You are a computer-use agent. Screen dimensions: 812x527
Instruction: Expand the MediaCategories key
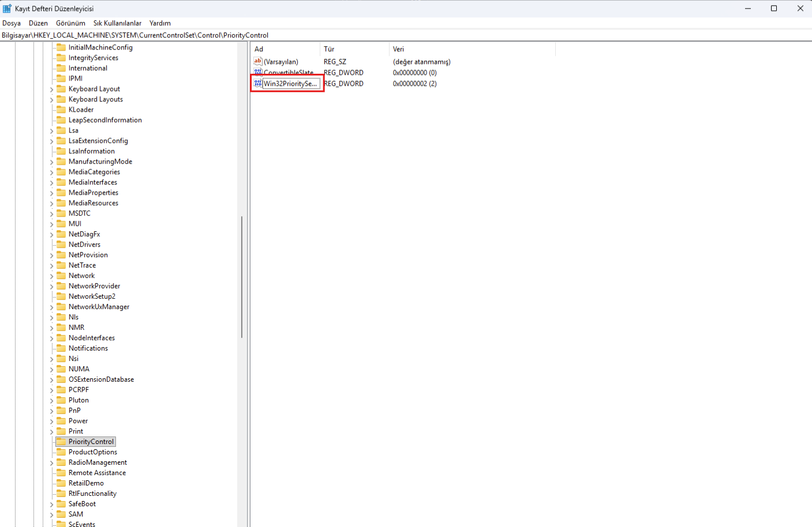[x=51, y=172]
